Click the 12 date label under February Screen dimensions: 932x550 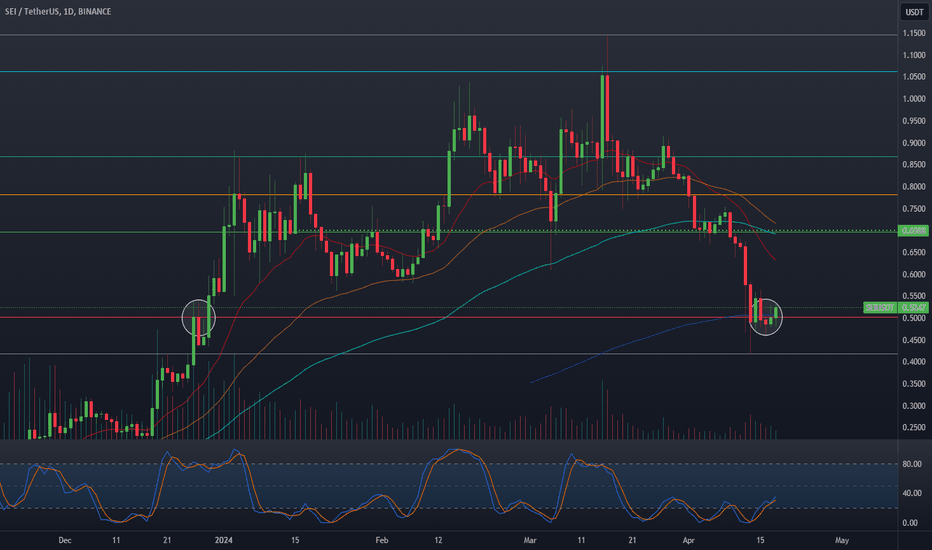click(438, 540)
